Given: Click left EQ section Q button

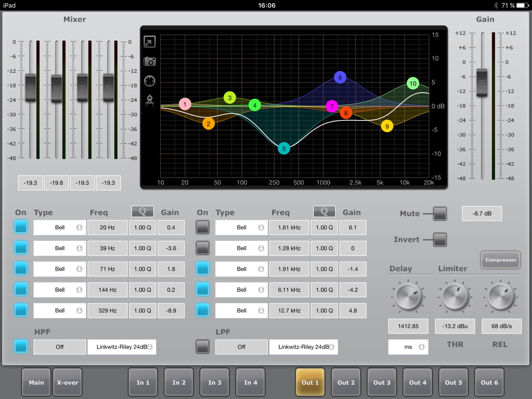Looking at the screenshot, I should pyautogui.click(x=143, y=211).
